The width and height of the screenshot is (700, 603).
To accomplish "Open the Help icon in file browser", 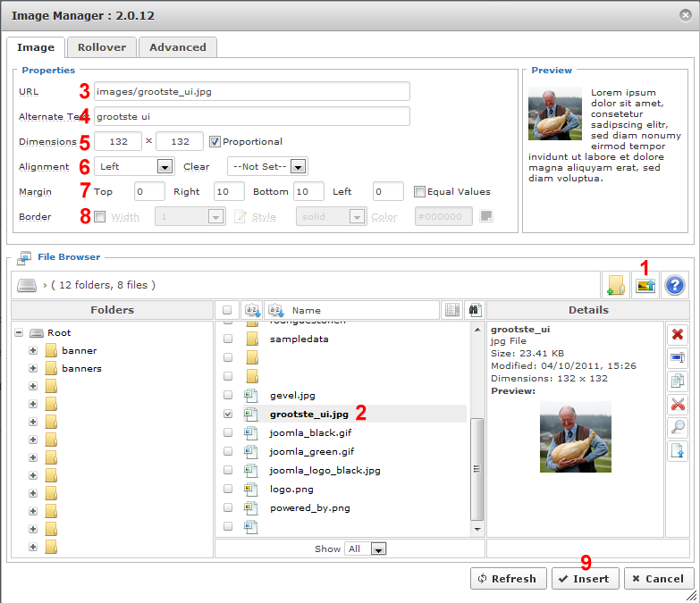I will click(675, 285).
